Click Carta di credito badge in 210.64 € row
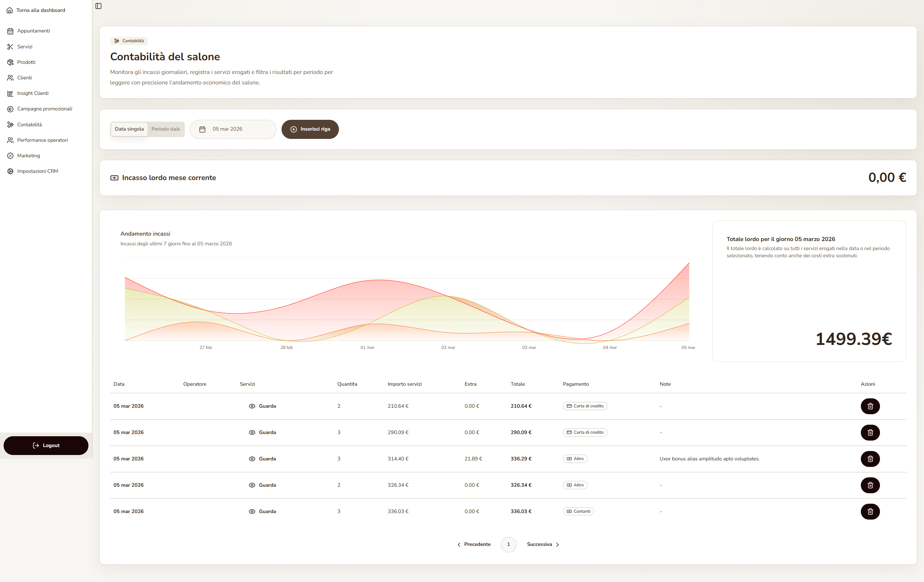This screenshot has height=582, width=924. point(585,406)
